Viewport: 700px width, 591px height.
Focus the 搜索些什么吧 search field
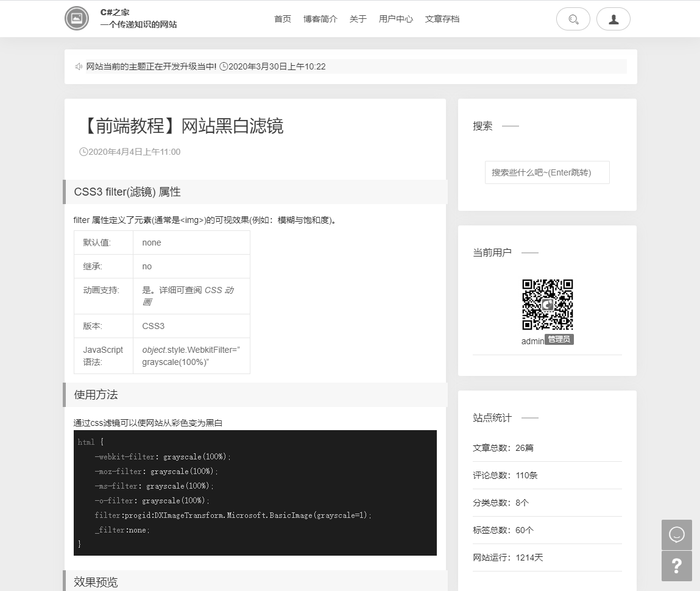point(547,172)
